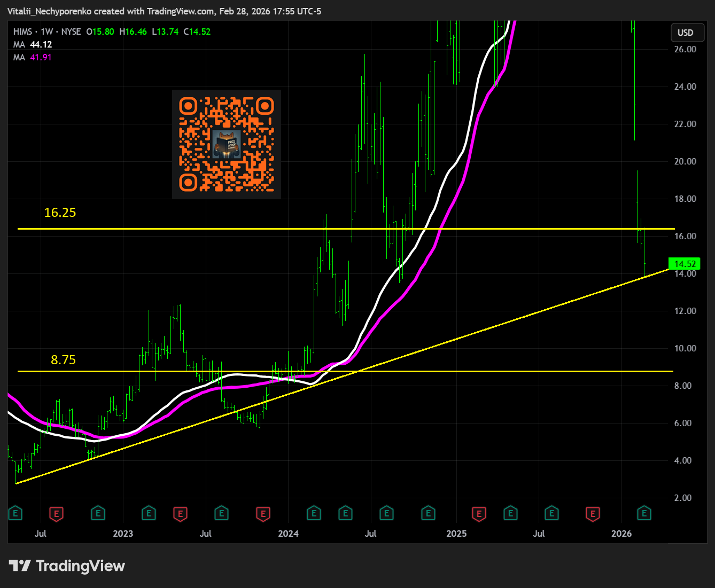Click the leftmost green earnings marker before Jul 2022
Viewport: 715px width, 588px height.
pos(15,514)
